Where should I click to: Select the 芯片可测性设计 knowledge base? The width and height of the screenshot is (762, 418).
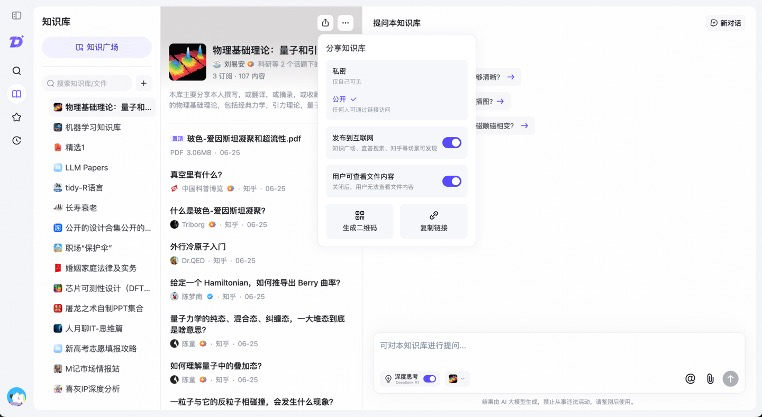click(103, 288)
